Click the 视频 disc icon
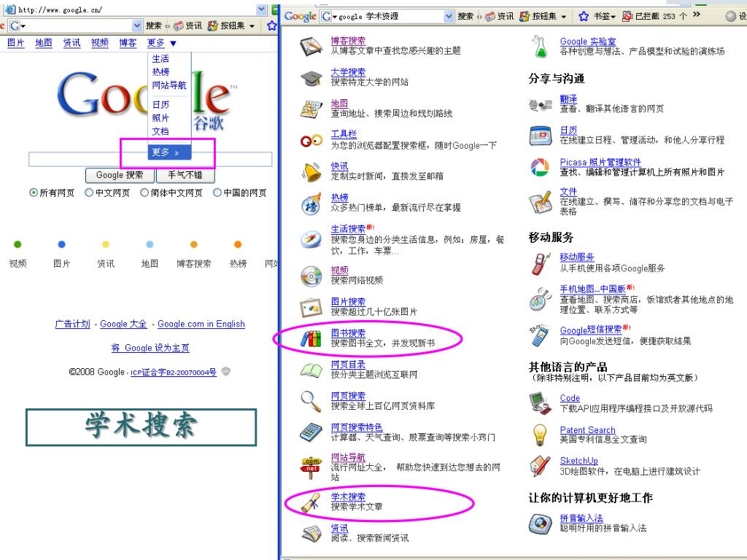 click(311, 276)
